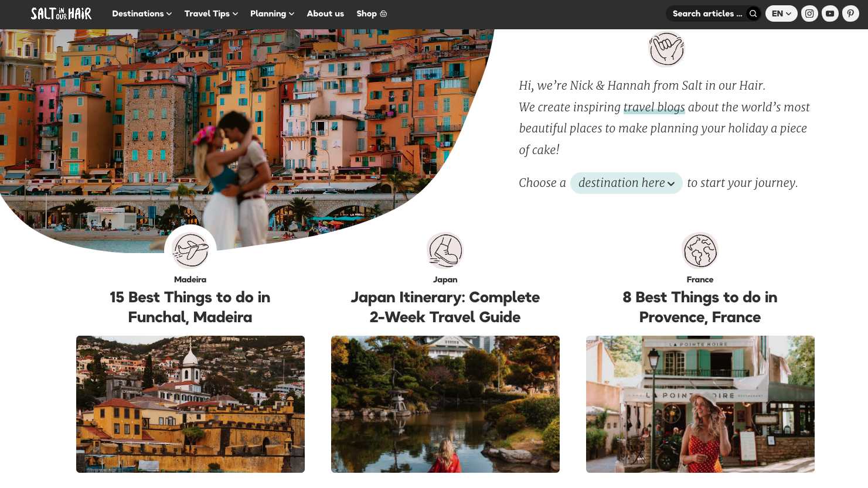This screenshot has height=488, width=868.
Task: Open the Japan Itinerary article title
Action: pyautogui.click(x=445, y=307)
